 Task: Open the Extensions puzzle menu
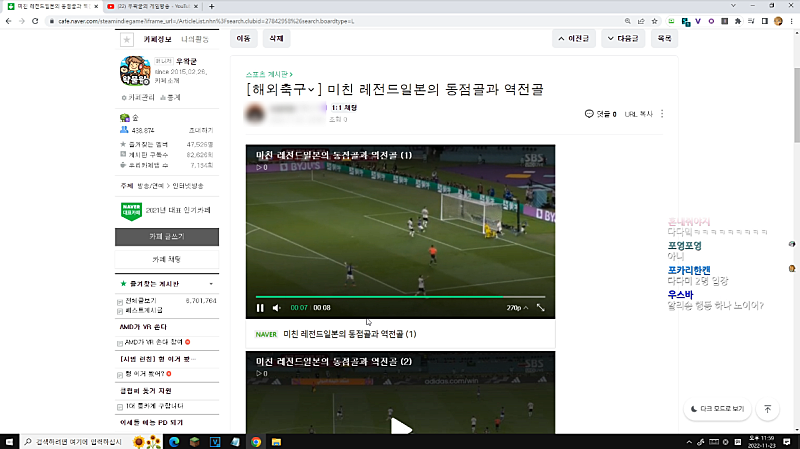coord(738,21)
